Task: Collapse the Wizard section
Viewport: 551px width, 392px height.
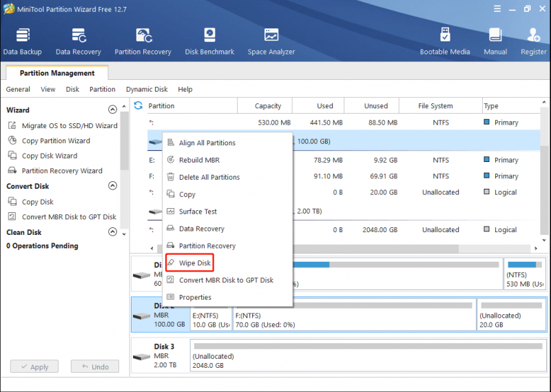Action: (x=112, y=110)
